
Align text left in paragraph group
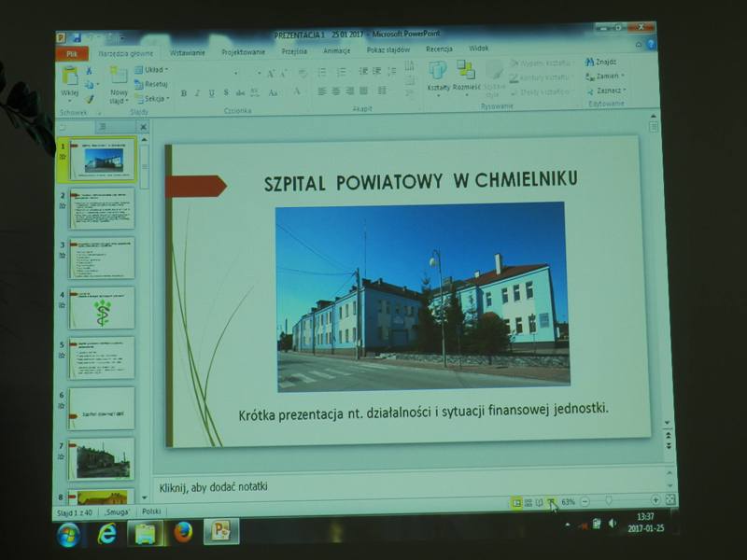coord(322,91)
